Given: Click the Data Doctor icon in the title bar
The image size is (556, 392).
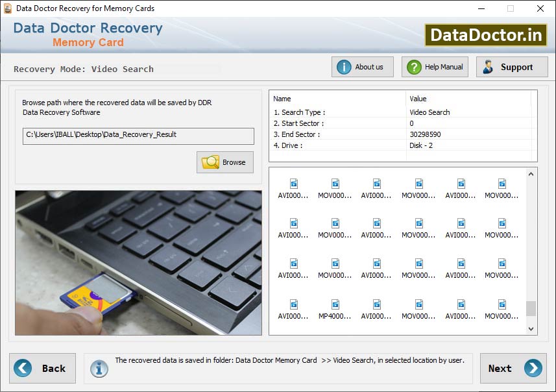Looking at the screenshot, I should [8, 8].
